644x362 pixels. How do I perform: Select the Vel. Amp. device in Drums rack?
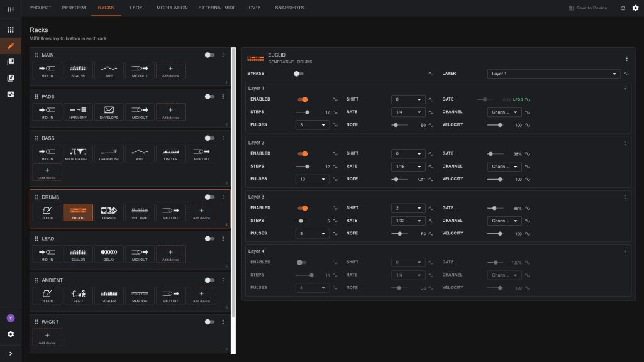140,212
